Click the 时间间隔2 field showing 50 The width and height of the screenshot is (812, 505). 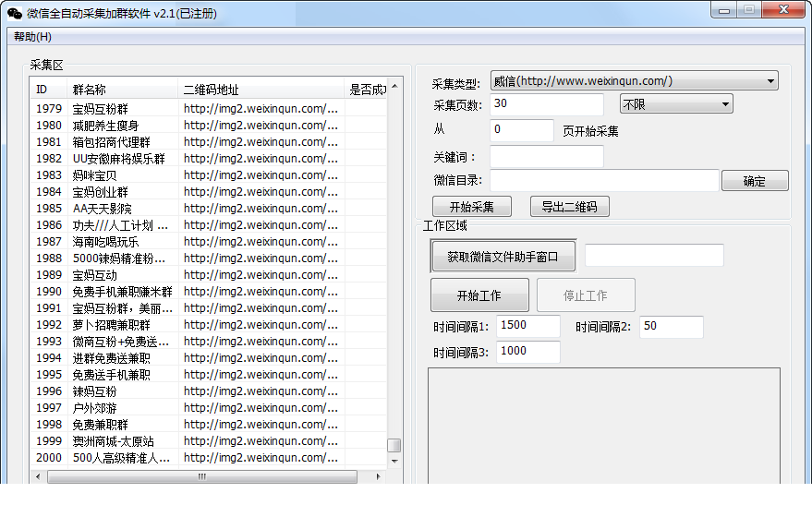click(672, 327)
